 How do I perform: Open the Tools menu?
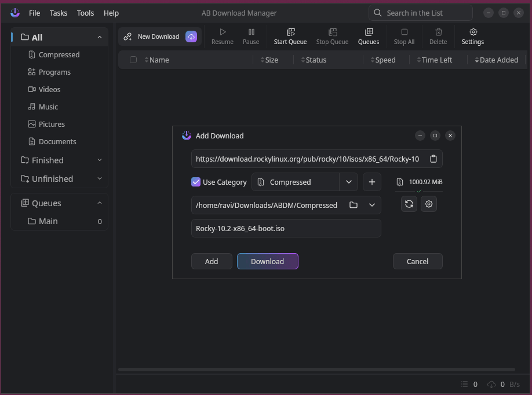pos(85,13)
